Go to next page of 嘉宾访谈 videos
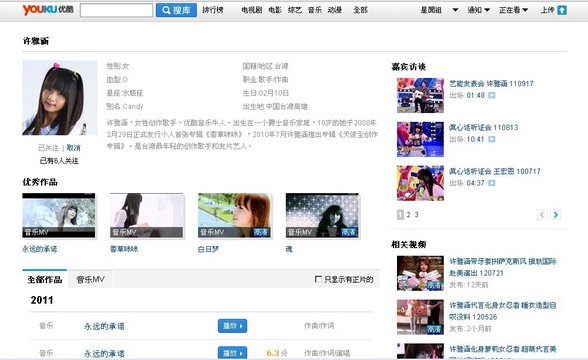This screenshot has height=360, width=588. pos(555,214)
